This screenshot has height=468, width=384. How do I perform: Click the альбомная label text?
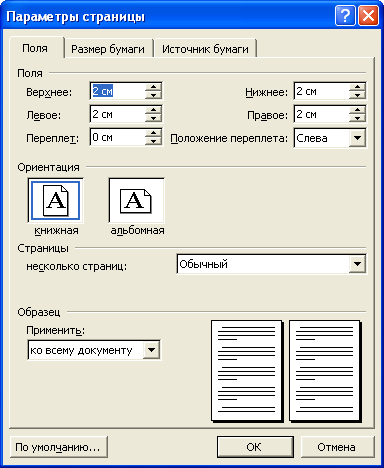pos(137,231)
